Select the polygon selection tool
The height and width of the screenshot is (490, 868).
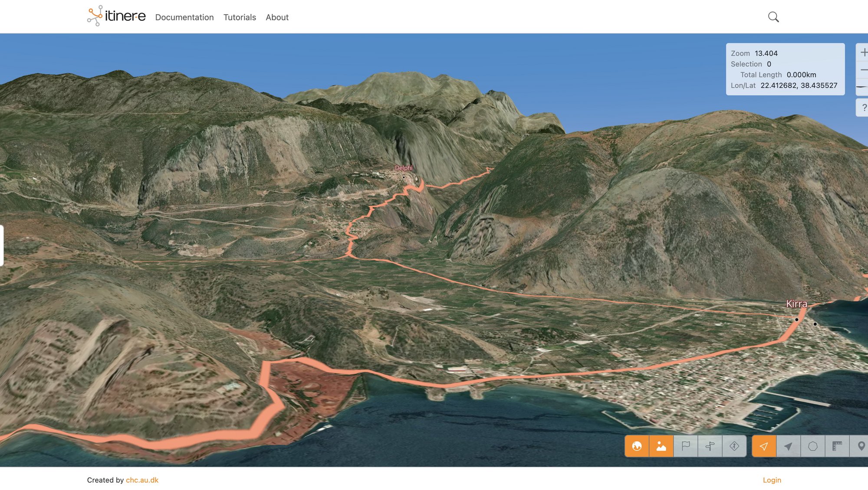pos(813,446)
